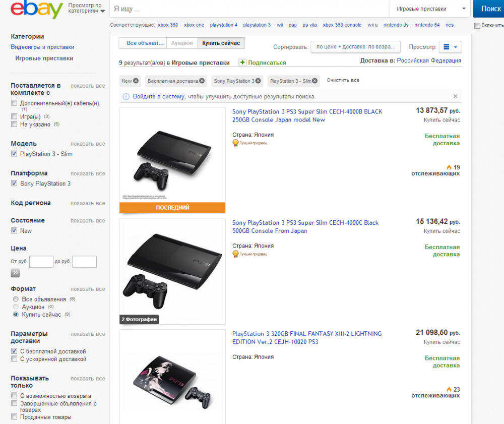504x424 pixels.
Task: Dismiss the sign-in notification bar
Action: coord(455,96)
